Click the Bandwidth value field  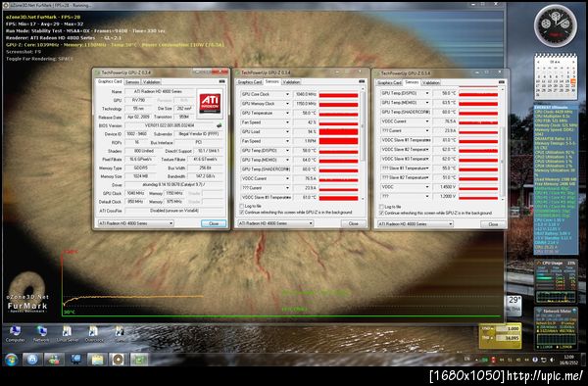(x=206, y=176)
